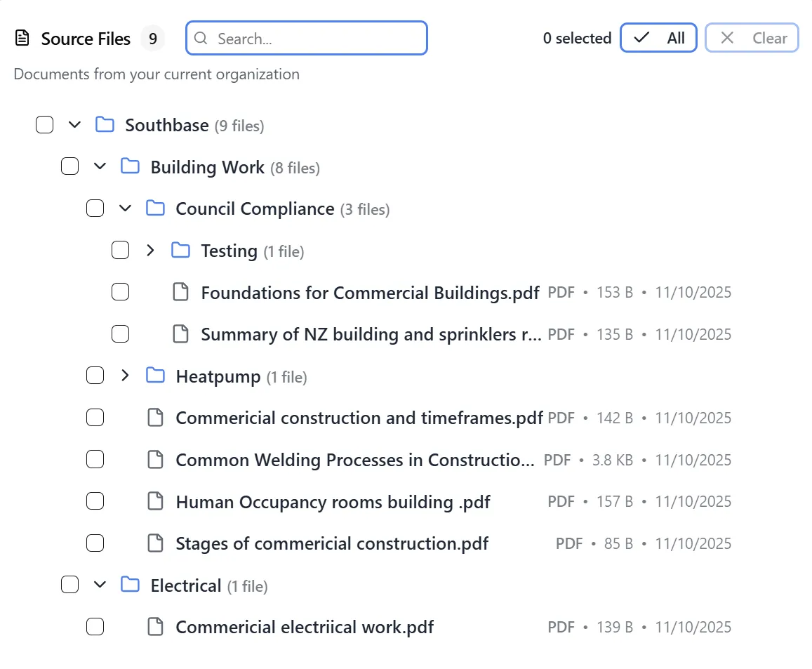Click the All selection button
This screenshot has height=669, width=812.
point(658,38)
